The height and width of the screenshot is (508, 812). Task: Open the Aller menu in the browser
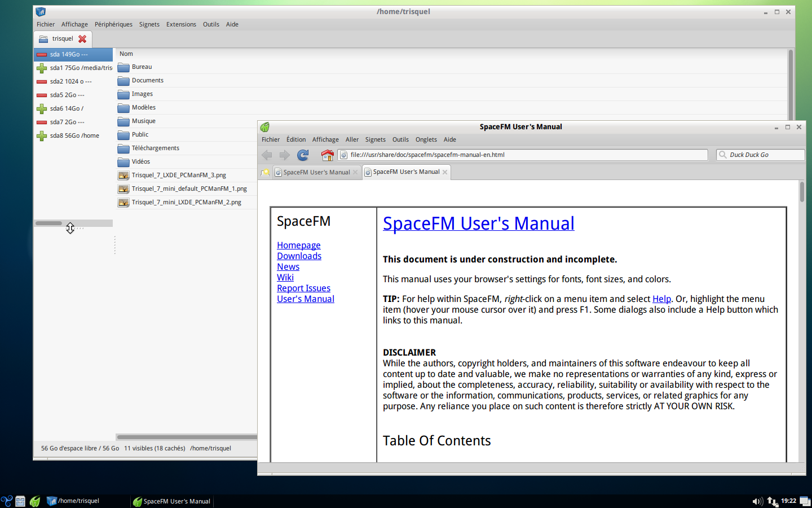point(352,139)
